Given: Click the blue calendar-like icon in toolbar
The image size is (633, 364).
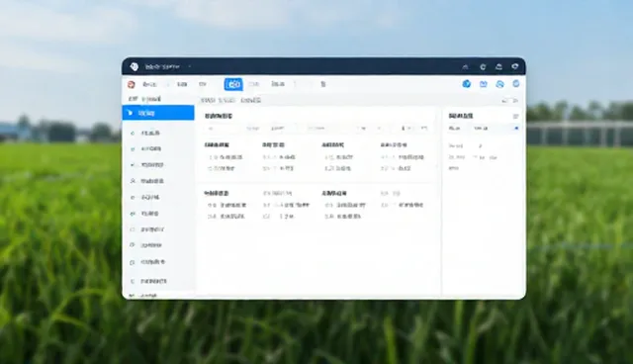Looking at the screenshot, I should [484, 84].
